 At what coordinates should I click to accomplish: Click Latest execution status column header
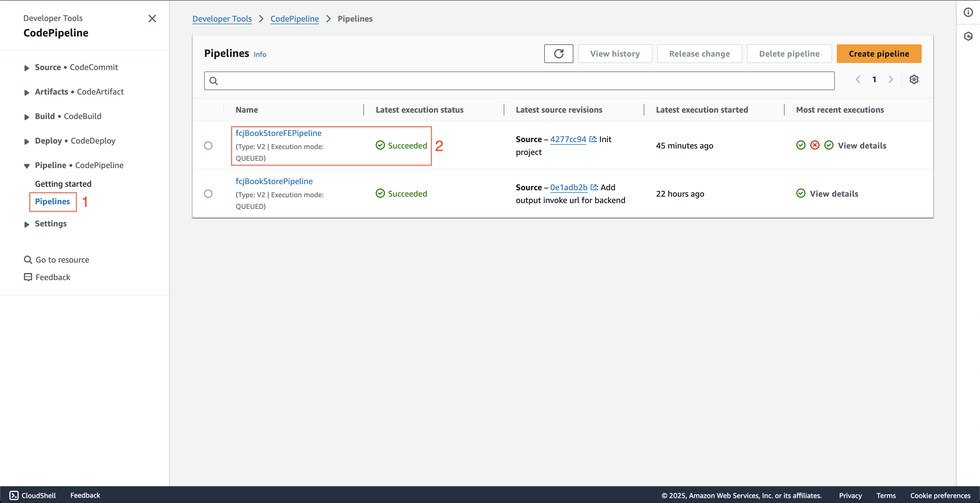click(420, 110)
